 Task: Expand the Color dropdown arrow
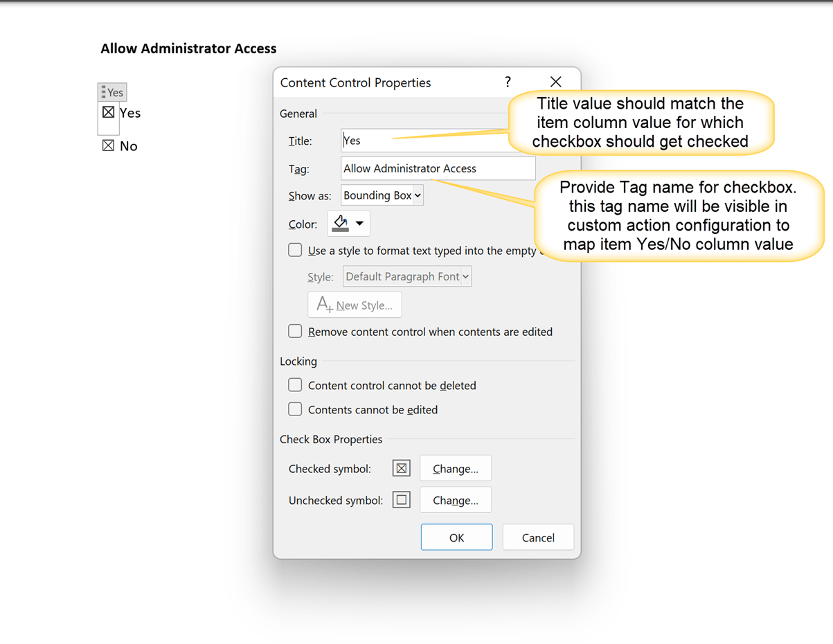click(x=360, y=223)
